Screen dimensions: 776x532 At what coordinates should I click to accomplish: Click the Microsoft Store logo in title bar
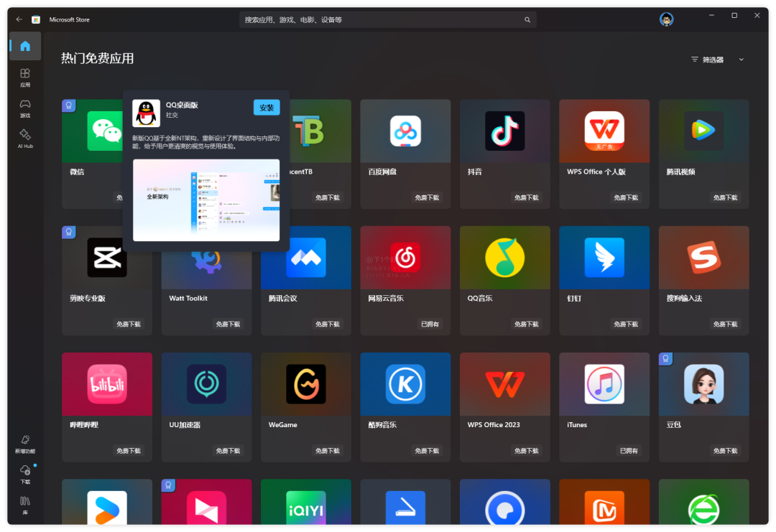pyautogui.click(x=36, y=19)
